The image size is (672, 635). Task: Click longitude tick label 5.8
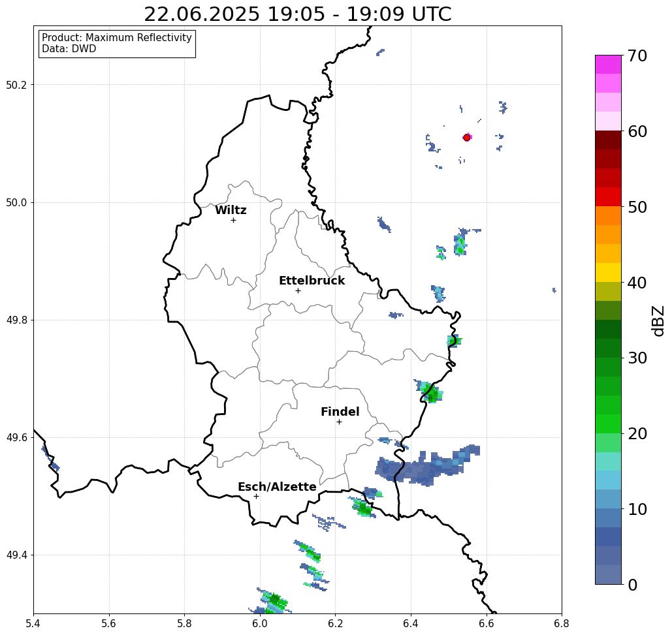[184, 623]
